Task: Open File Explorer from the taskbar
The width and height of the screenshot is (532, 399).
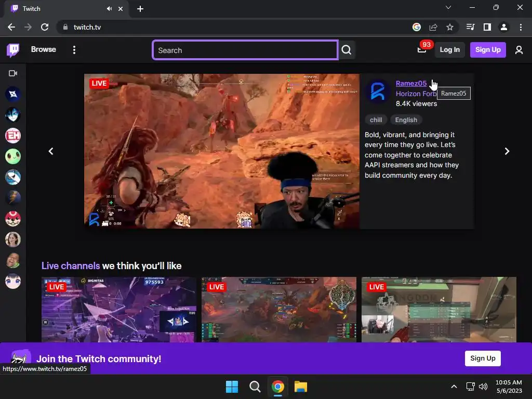Action: pos(301,387)
